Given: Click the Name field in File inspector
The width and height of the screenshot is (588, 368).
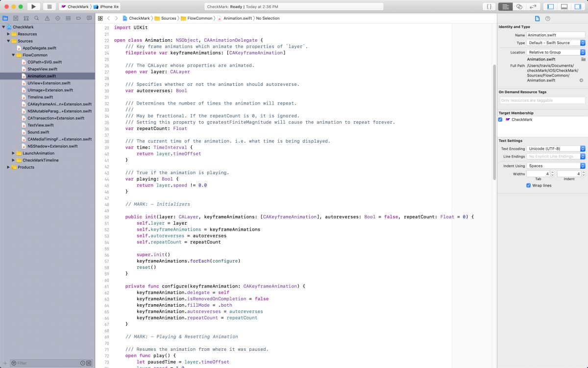Looking at the screenshot, I should tap(556, 35).
